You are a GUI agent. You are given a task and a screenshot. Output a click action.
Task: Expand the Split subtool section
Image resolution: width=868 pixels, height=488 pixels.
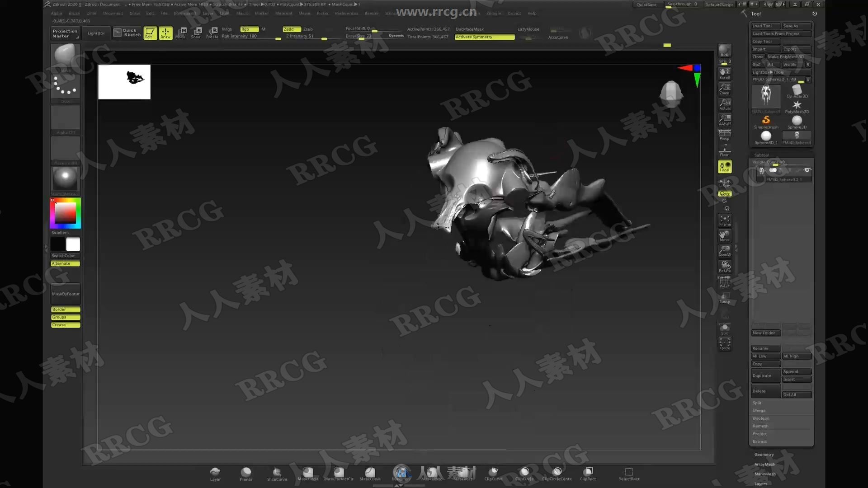pyautogui.click(x=757, y=403)
